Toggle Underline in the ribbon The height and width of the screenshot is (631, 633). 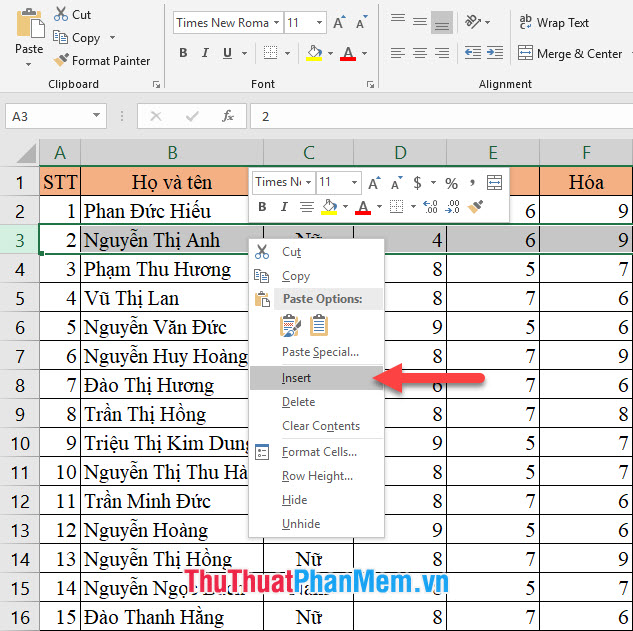tap(227, 53)
